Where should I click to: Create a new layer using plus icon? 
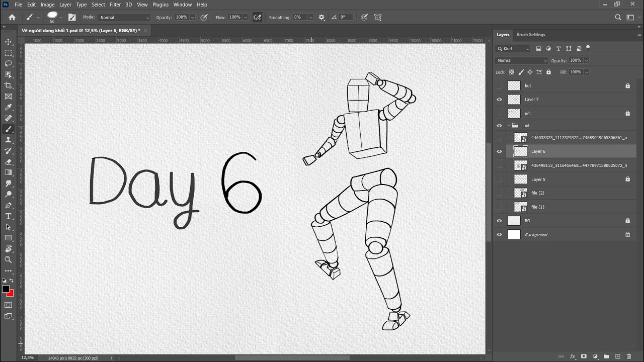tap(618, 356)
